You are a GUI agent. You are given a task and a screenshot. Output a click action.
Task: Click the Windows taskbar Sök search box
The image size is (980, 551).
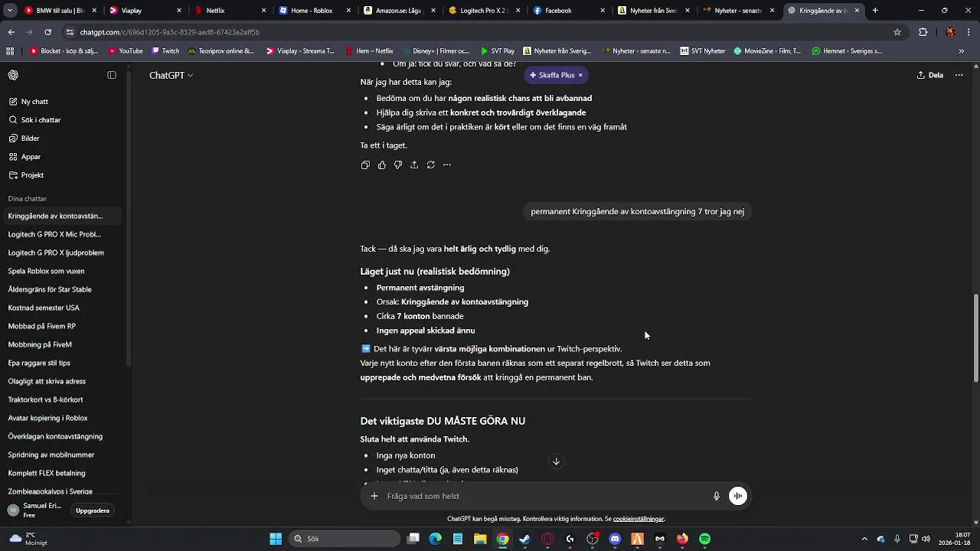pos(345,539)
